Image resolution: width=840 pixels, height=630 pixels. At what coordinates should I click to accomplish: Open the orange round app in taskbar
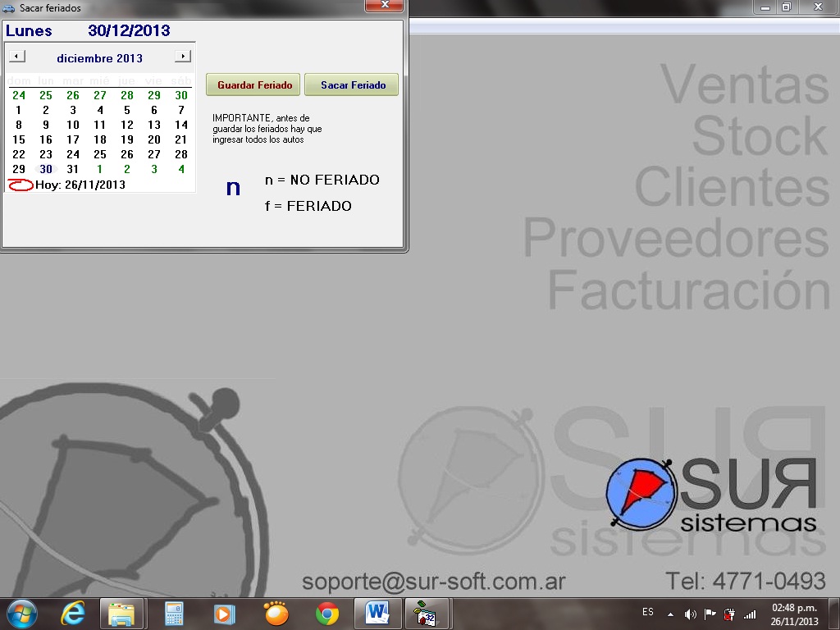pyautogui.click(x=276, y=614)
